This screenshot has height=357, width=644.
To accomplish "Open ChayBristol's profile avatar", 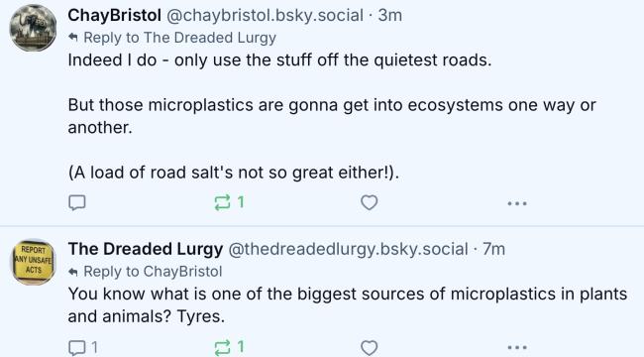I will pyautogui.click(x=33, y=28).
